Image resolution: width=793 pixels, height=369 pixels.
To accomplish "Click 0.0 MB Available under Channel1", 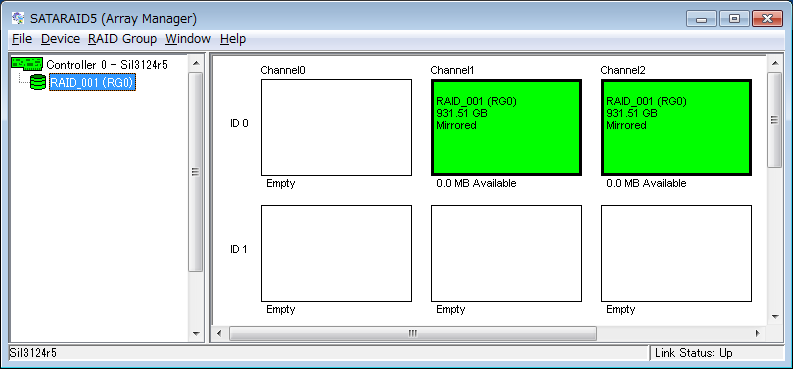I will pyautogui.click(x=476, y=183).
